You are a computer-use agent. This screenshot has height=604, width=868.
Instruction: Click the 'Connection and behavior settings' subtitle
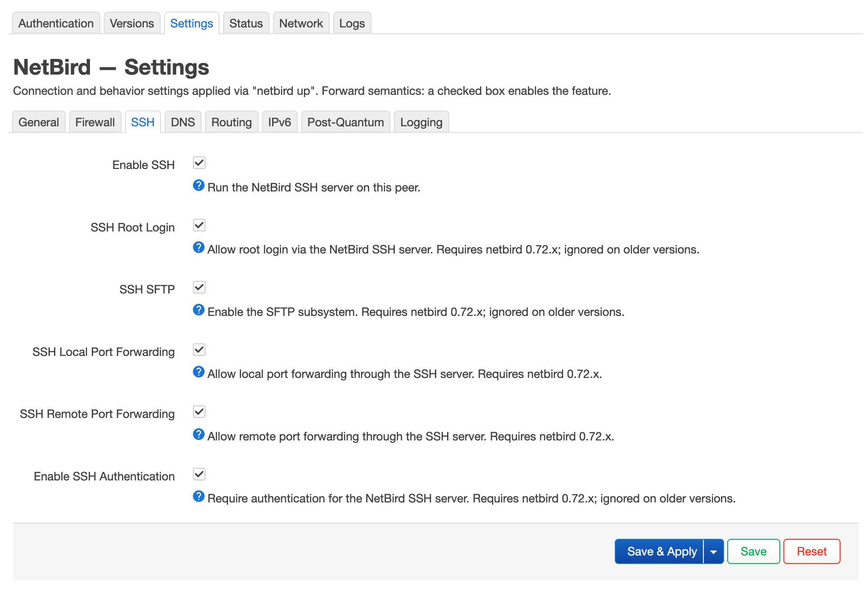pyautogui.click(x=312, y=91)
